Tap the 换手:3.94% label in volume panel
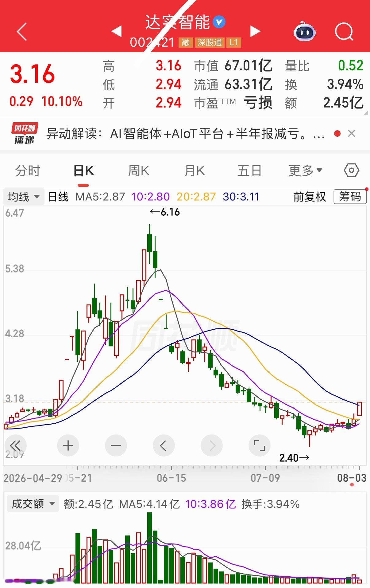The width and height of the screenshot is (370, 588). pos(271,504)
